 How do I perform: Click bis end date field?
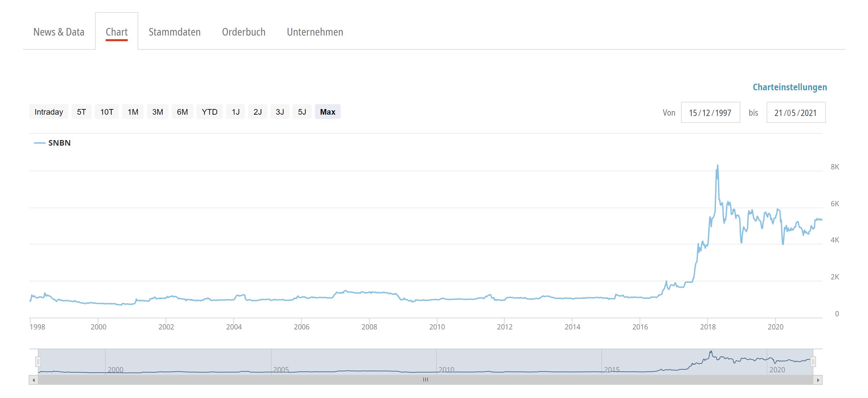[x=796, y=113]
